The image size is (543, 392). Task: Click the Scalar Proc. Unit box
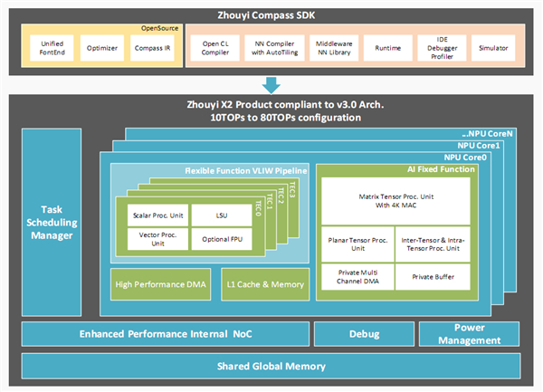[157, 215]
